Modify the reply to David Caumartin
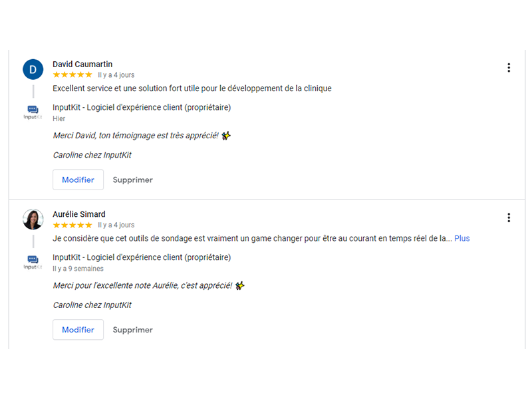 pyautogui.click(x=78, y=180)
